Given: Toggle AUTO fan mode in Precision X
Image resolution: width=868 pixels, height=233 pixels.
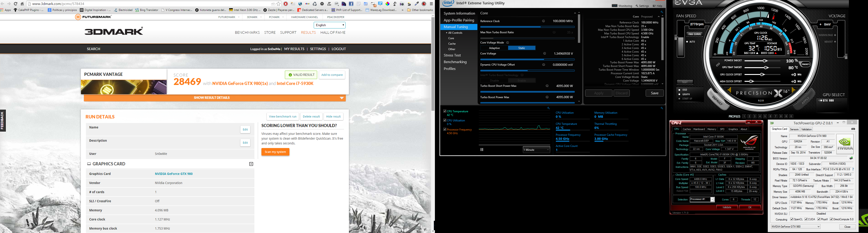Looking at the screenshot, I should pyautogui.click(x=687, y=42).
